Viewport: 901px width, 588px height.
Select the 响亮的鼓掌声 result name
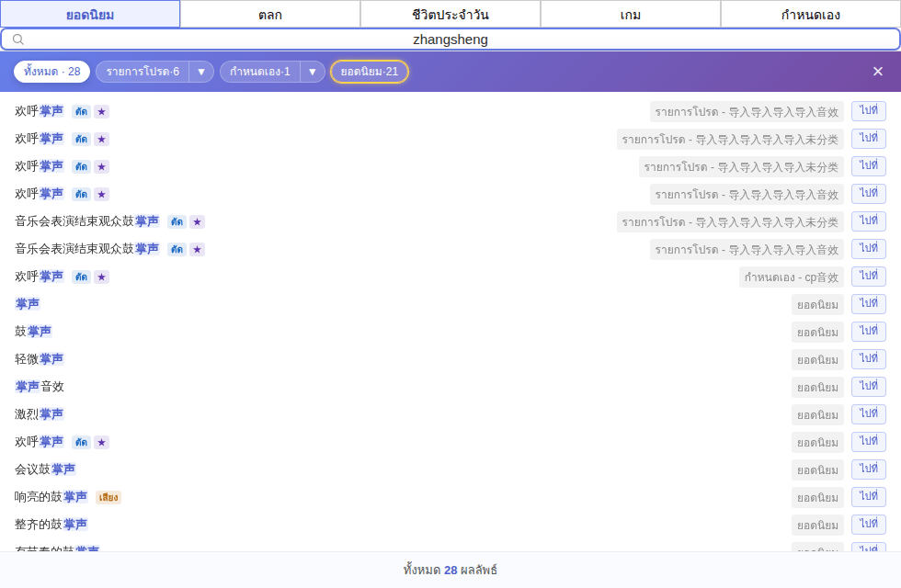click(x=51, y=497)
